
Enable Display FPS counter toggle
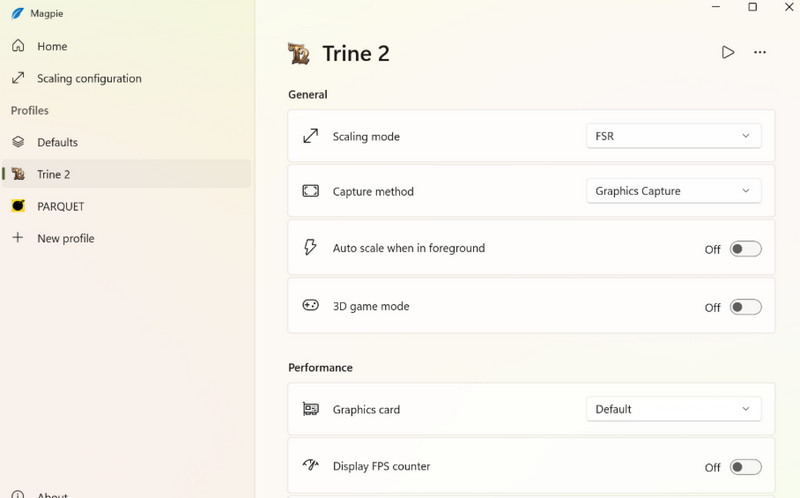[x=745, y=467]
